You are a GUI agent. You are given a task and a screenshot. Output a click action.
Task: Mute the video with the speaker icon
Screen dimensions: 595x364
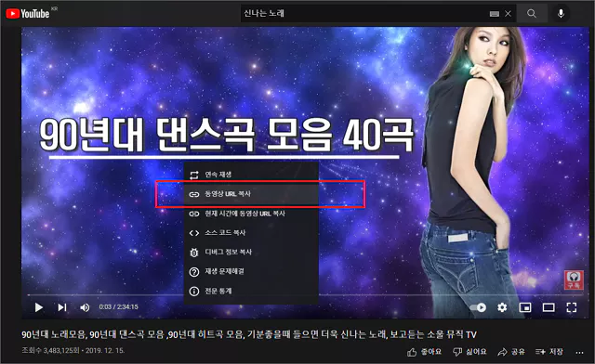[85, 307]
